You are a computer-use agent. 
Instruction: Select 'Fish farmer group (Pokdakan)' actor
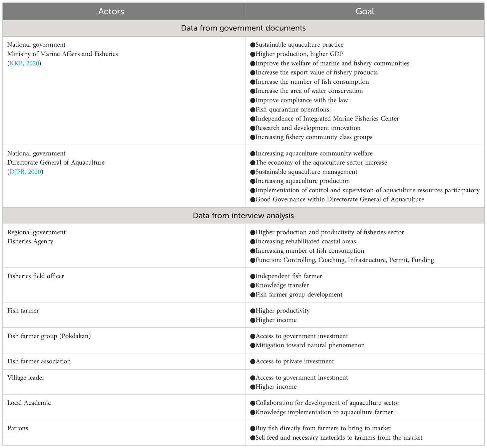click(49, 336)
